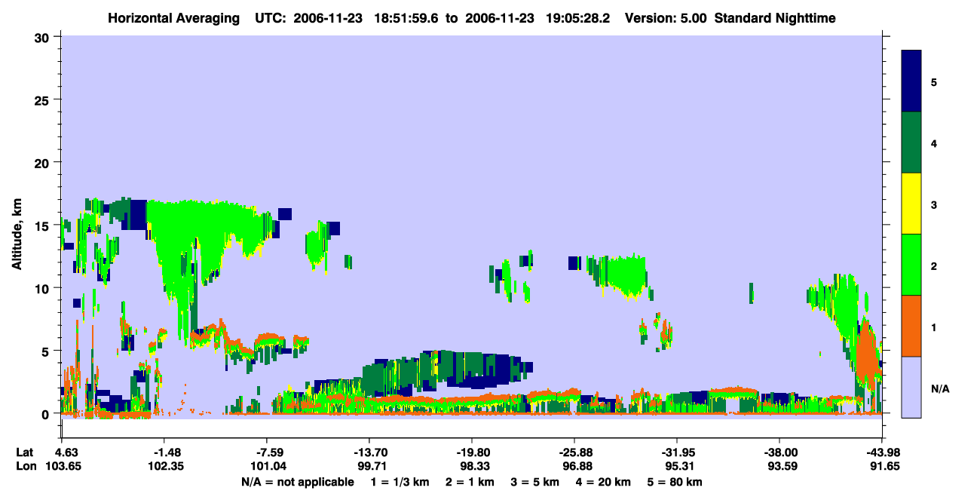
Task: Click the colorbar label N/A
Action: 940,389
